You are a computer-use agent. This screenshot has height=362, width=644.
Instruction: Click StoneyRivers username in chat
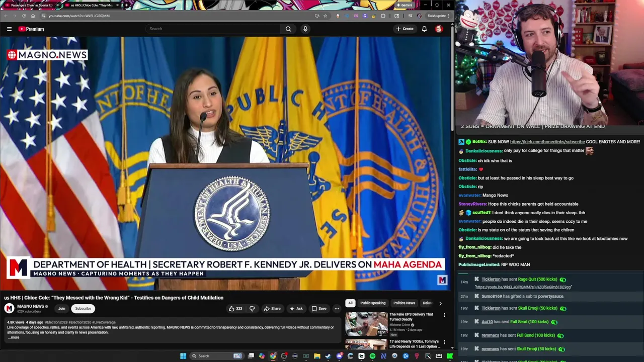pos(472,204)
